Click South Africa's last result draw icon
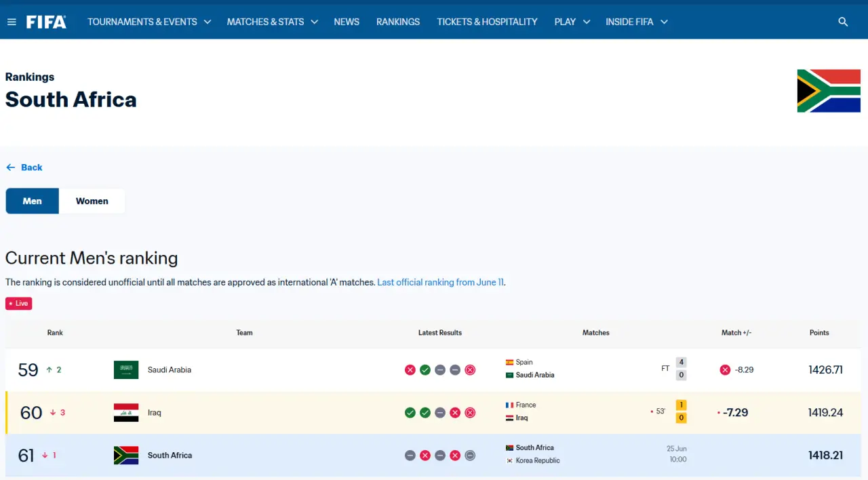The height and width of the screenshot is (480, 868). pos(470,455)
